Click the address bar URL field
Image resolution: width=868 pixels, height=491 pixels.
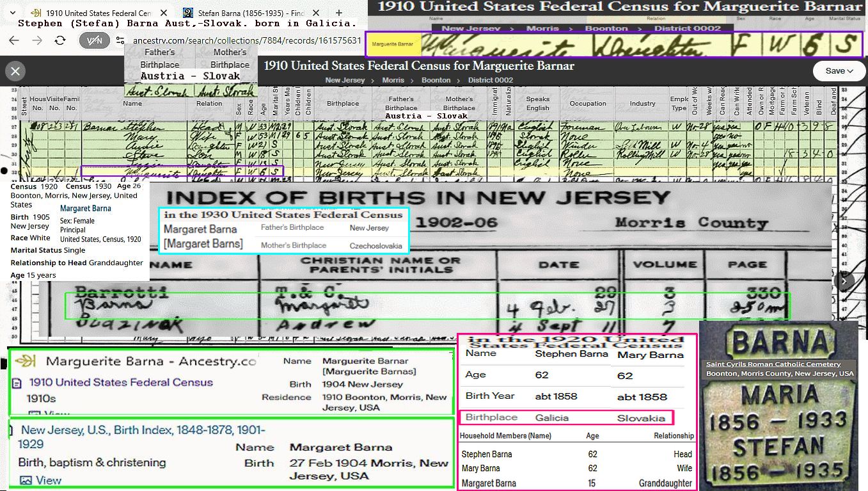click(x=246, y=40)
